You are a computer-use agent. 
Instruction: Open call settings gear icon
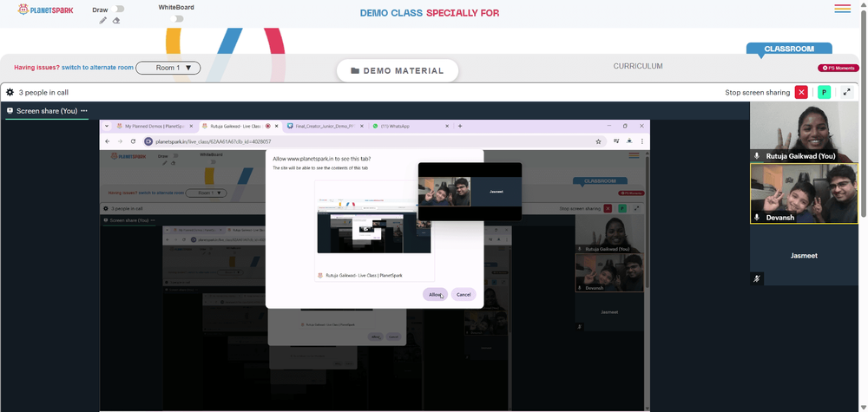click(10, 92)
